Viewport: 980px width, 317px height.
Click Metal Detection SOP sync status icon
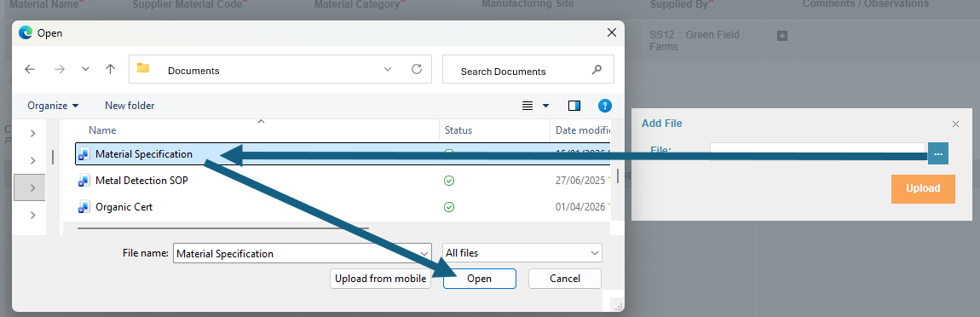(449, 181)
